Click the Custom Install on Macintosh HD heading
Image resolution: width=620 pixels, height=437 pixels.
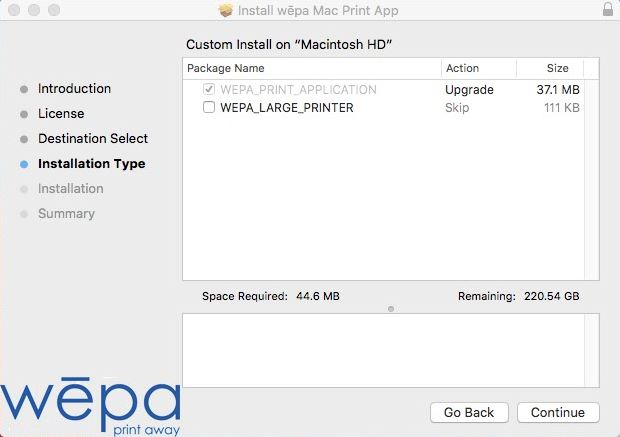click(x=289, y=44)
